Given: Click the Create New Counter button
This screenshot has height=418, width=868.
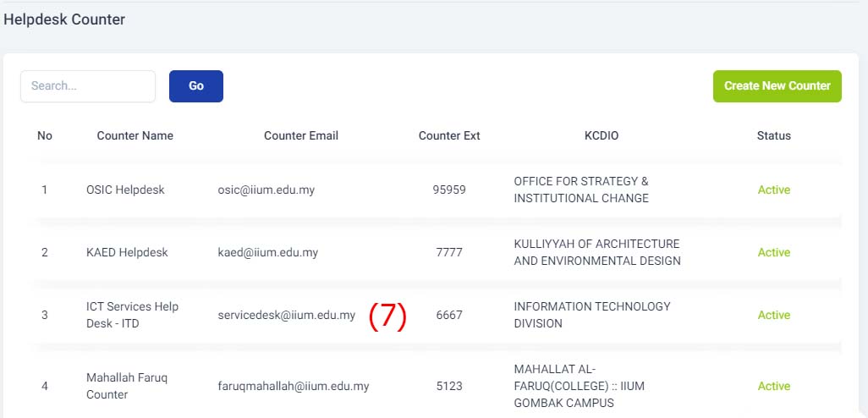Looking at the screenshot, I should 777,86.
